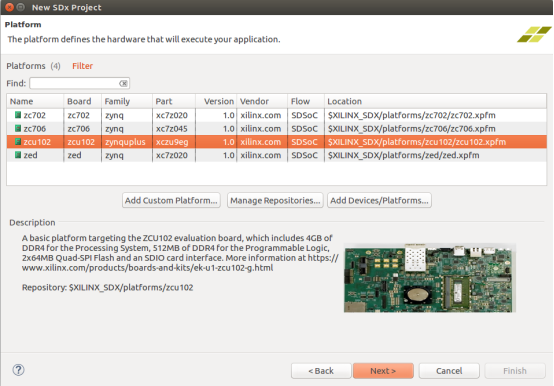Viewport: 554px width, 386px height.
Task: Select the zc706 platform name
Action: [35, 129]
